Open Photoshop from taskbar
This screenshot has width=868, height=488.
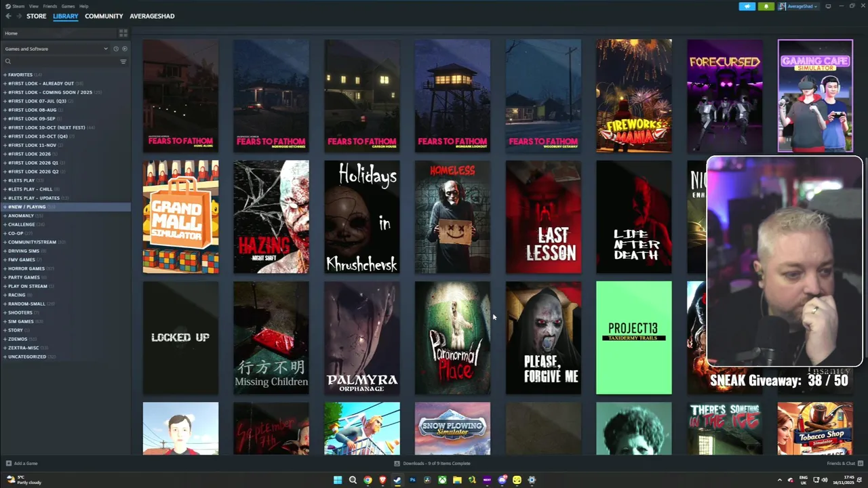(x=412, y=480)
